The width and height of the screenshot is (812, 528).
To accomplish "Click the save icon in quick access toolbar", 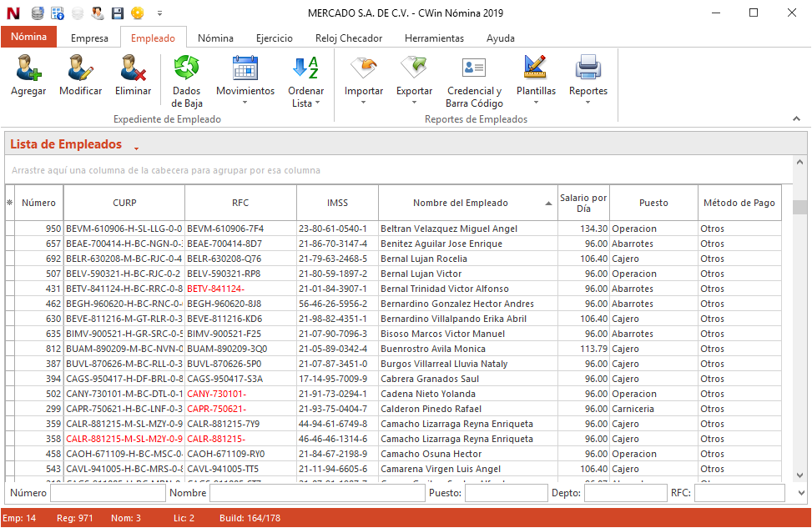I will point(118,13).
